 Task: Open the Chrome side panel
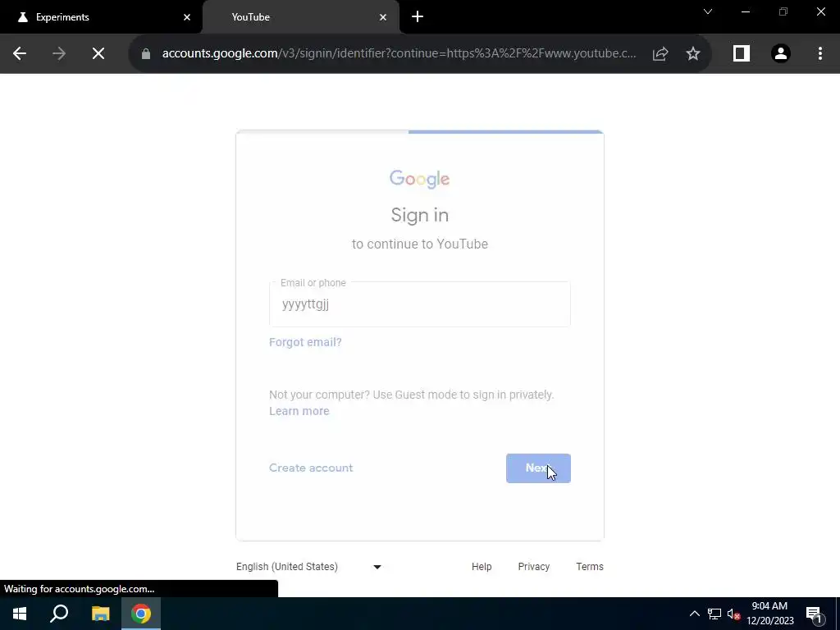(x=742, y=53)
